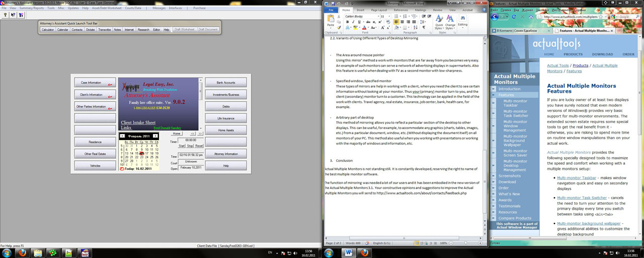The height and width of the screenshot is (258, 644).
Task: Center the paragraph in Word ribbon
Action: pyautogui.click(x=403, y=22)
